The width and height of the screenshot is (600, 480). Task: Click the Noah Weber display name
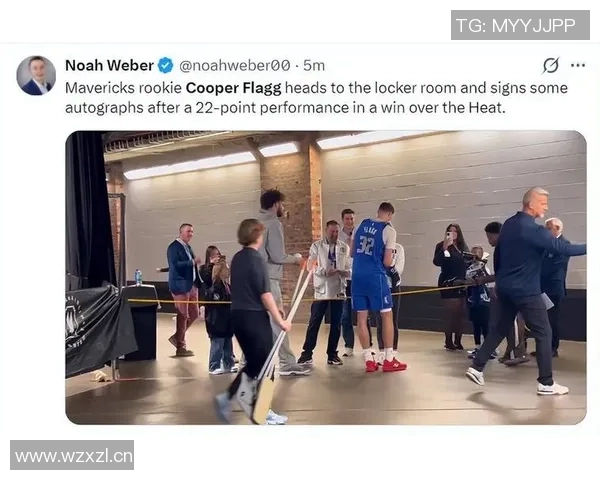click(109, 65)
